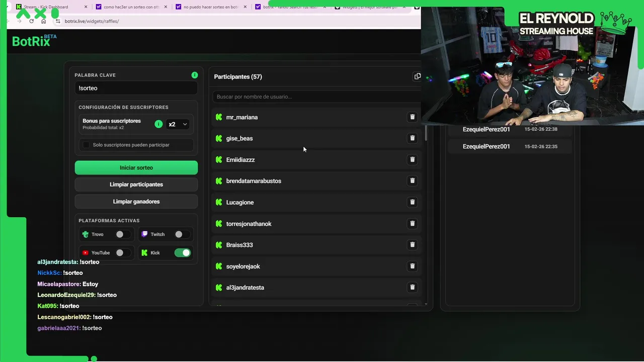Image resolution: width=644 pixels, height=362 pixels.
Task: Close the 'como hac3er un sorteo' tab
Action: point(165,7)
